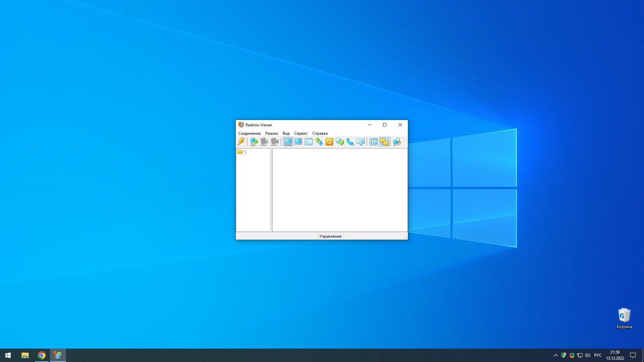The height and width of the screenshot is (362, 644).
Task: Open the Справка menu
Action: tap(320, 133)
